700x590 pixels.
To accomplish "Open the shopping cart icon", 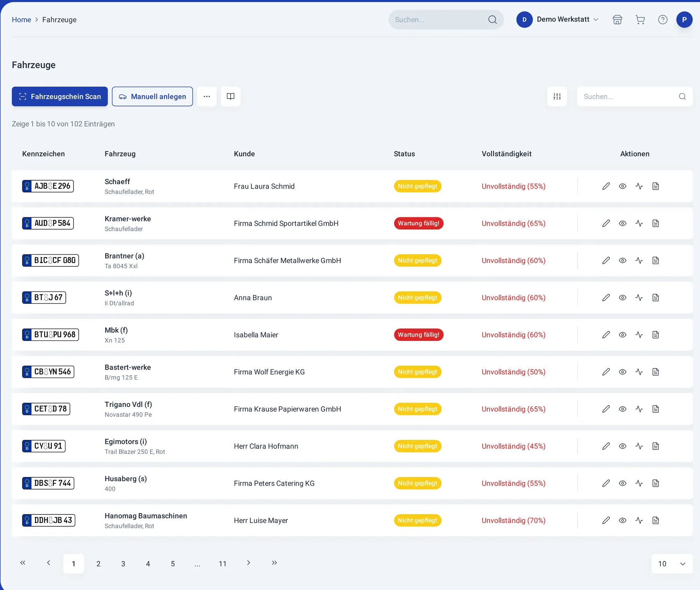I will click(640, 20).
